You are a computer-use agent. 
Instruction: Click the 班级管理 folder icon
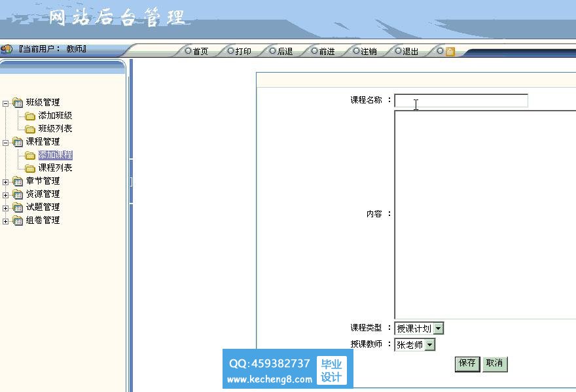point(18,103)
